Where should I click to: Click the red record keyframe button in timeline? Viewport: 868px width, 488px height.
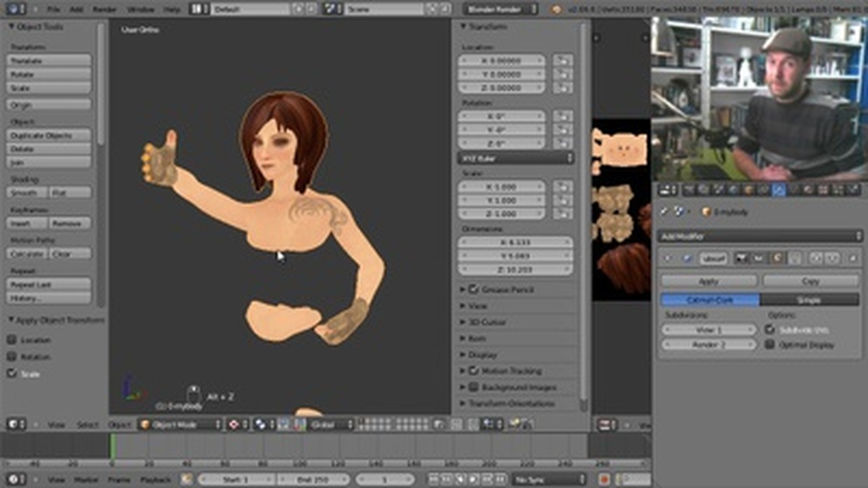[604, 479]
